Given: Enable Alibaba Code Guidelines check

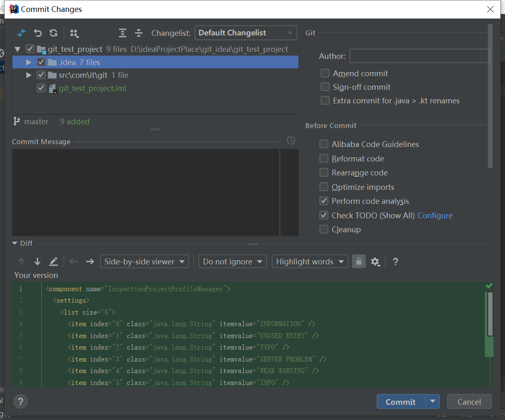Looking at the screenshot, I should pyautogui.click(x=324, y=144).
